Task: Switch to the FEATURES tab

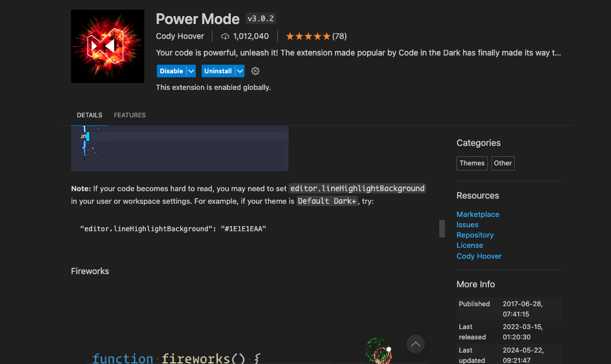Action: (x=129, y=115)
